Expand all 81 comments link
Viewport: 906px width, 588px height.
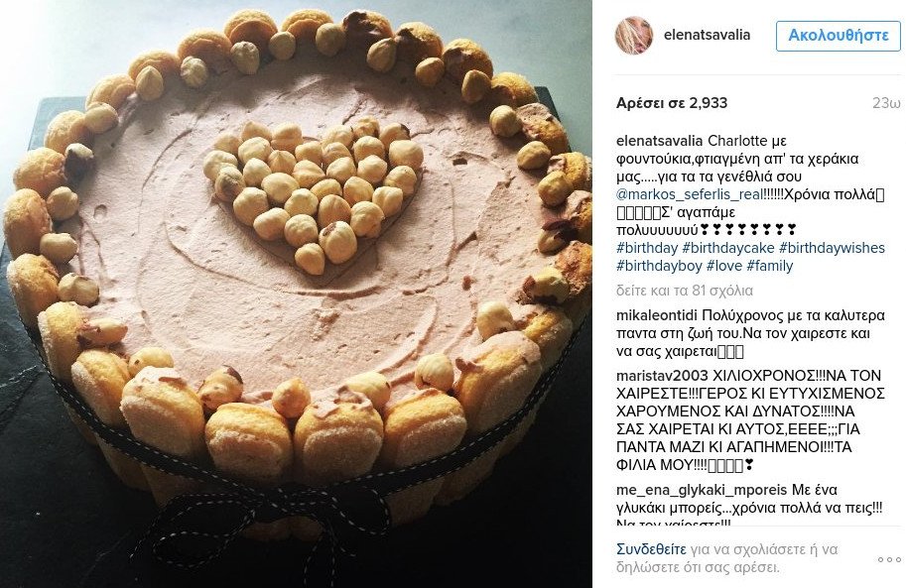coord(685,291)
